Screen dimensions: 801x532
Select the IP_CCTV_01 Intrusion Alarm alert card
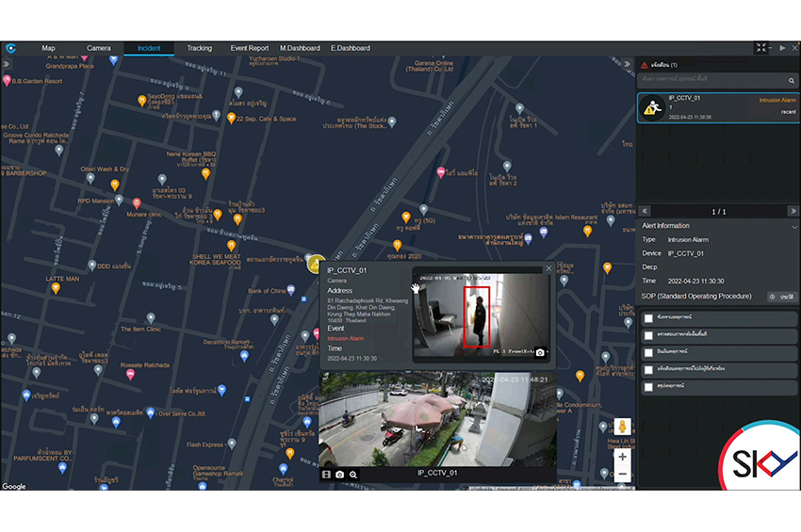(718, 107)
